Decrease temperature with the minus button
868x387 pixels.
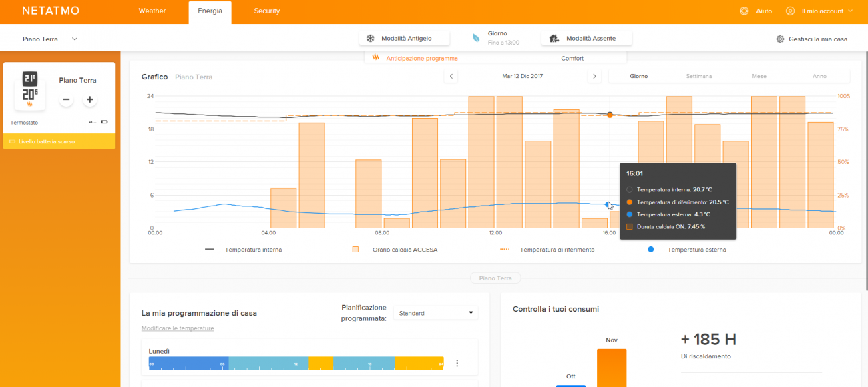pyautogui.click(x=65, y=100)
